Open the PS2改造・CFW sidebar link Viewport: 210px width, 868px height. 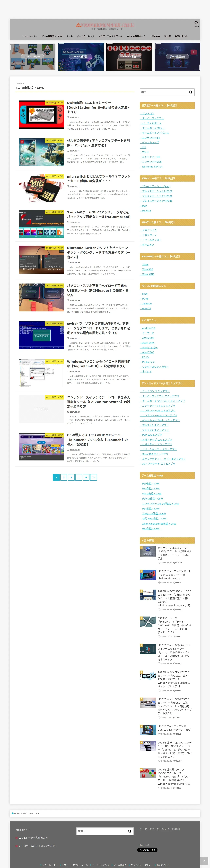151,528
